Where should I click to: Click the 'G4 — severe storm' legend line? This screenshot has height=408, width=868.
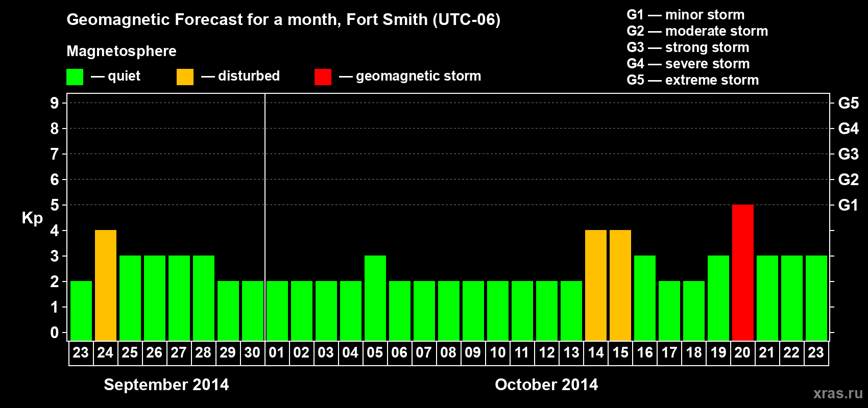pos(688,64)
